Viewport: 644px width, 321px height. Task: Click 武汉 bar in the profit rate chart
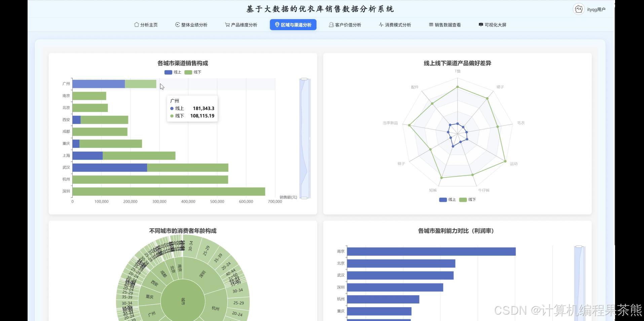pyautogui.click(x=400, y=276)
